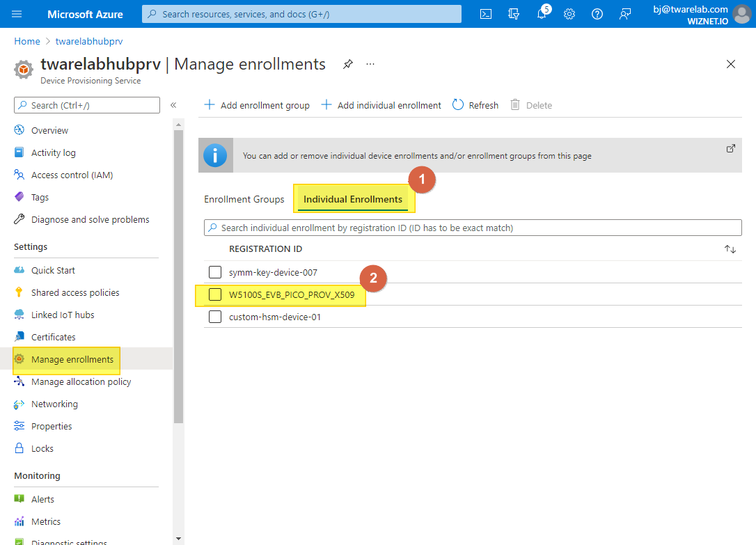This screenshot has height=545, width=756.
Task: Open the account avatar menu
Action: coord(741,14)
